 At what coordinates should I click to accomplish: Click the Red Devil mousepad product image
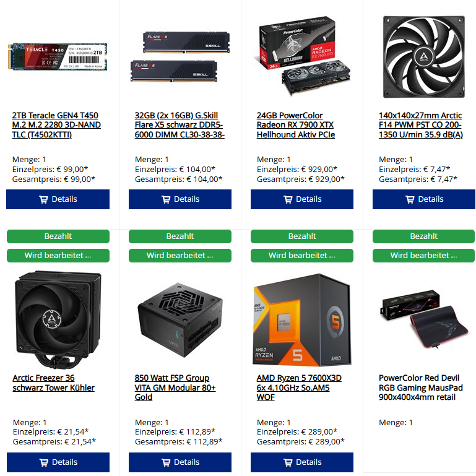424,319
